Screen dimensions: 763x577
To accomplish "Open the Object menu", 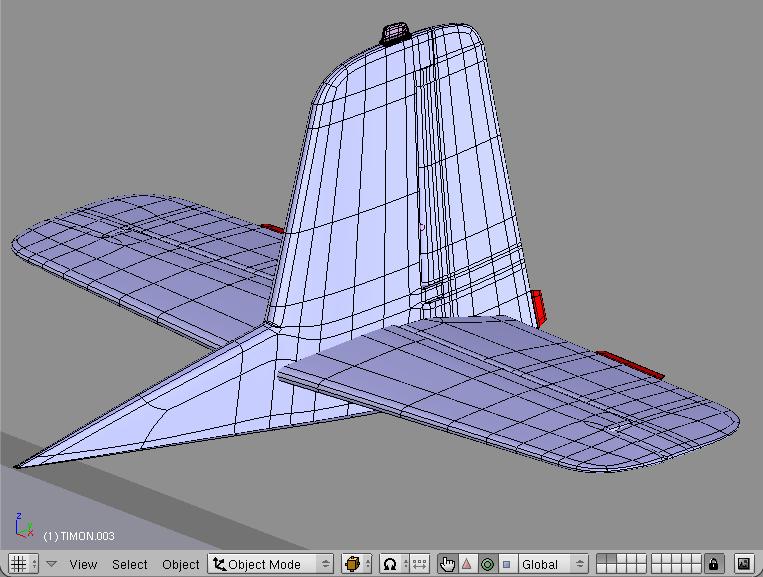I will point(181,564).
